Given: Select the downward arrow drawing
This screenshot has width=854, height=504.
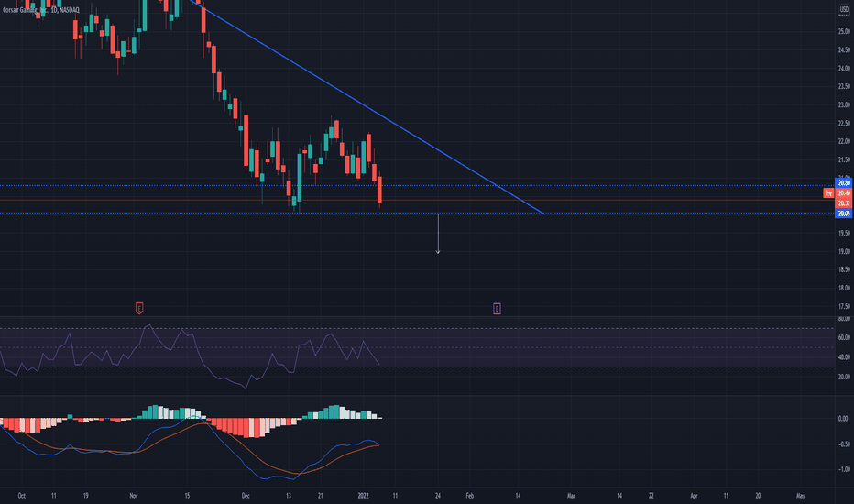Looking at the screenshot, I should [438, 235].
